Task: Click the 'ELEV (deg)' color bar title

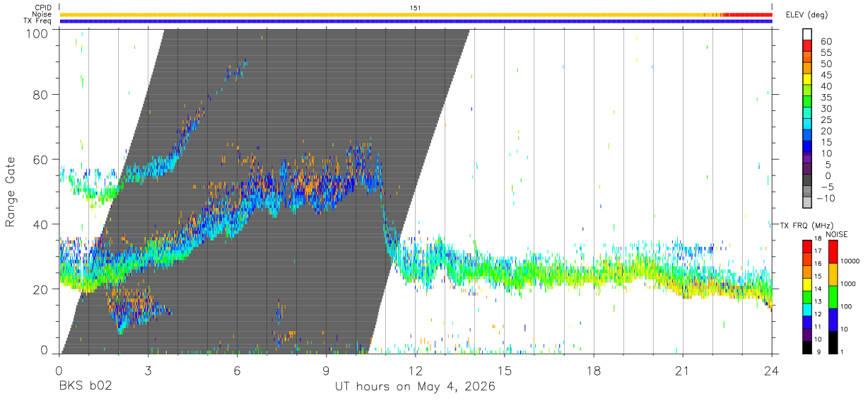Action: pyautogui.click(x=806, y=15)
